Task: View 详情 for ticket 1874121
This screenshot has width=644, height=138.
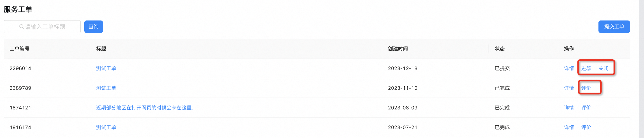Action: point(569,108)
